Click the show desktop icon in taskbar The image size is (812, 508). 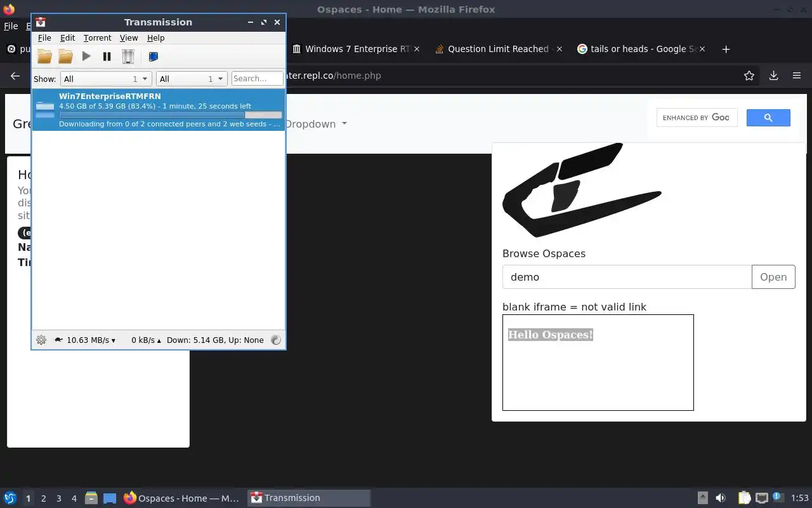110,498
